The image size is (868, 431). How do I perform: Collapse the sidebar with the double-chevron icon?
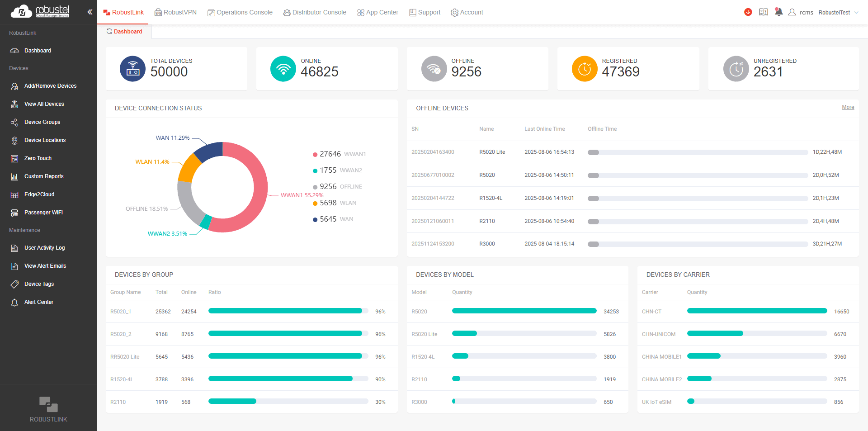pyautogui.click(x=90, y=12)
